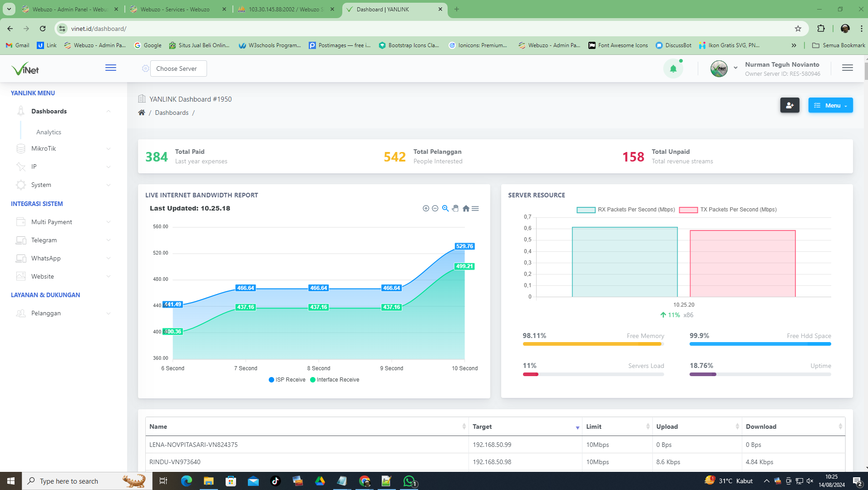Click the Free Memory progress bar
868x490 pixels.
tap(593, 344)
